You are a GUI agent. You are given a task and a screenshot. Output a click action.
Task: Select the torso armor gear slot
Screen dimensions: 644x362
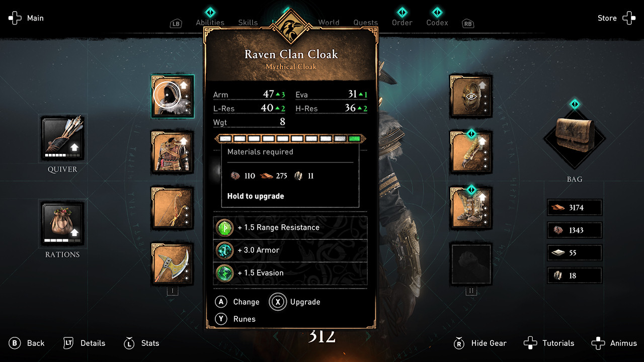(x=173, y=152)
